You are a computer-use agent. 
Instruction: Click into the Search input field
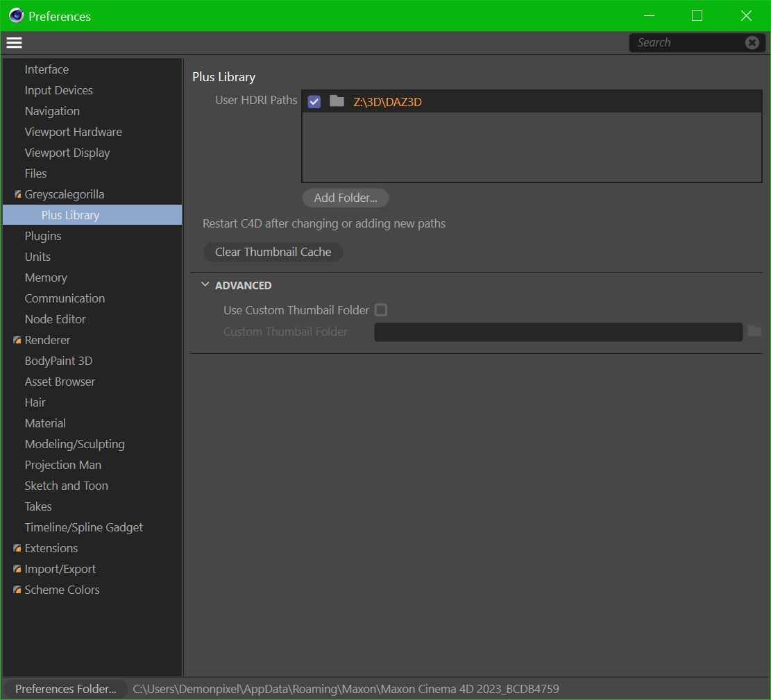coord(687,43)
